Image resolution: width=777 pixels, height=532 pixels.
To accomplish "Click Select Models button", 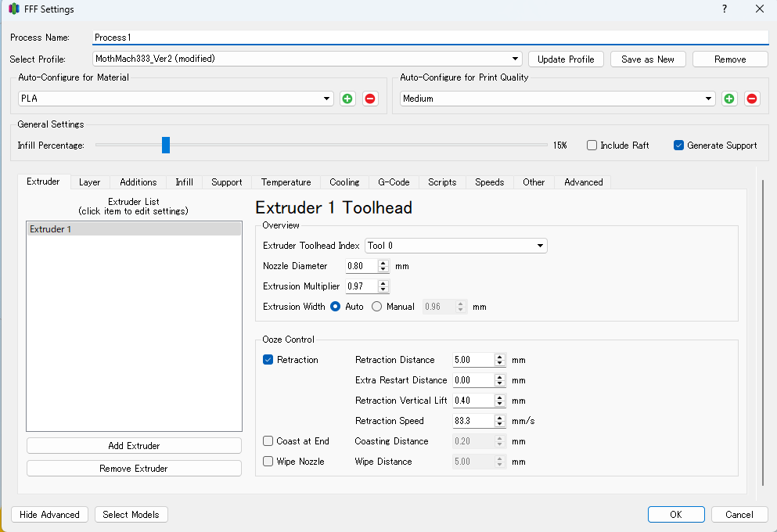I will pyautogui.click(x=131, y=514).
